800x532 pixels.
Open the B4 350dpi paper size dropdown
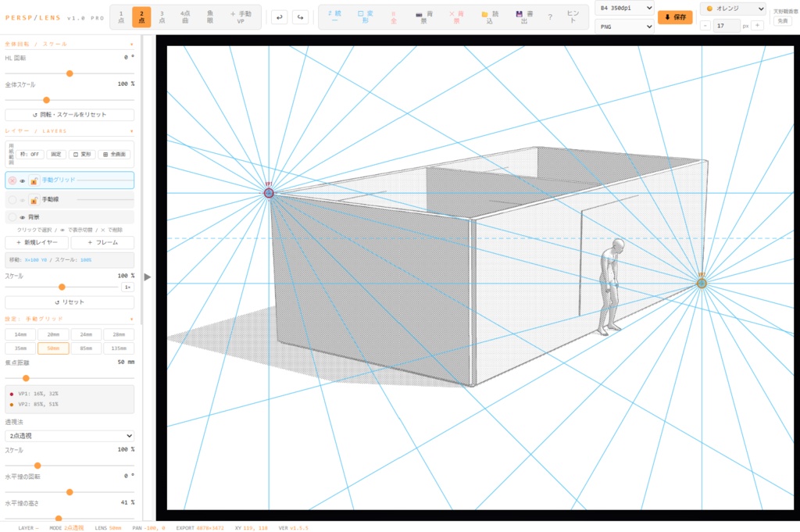pyautogui.click(x=624, y=8)
